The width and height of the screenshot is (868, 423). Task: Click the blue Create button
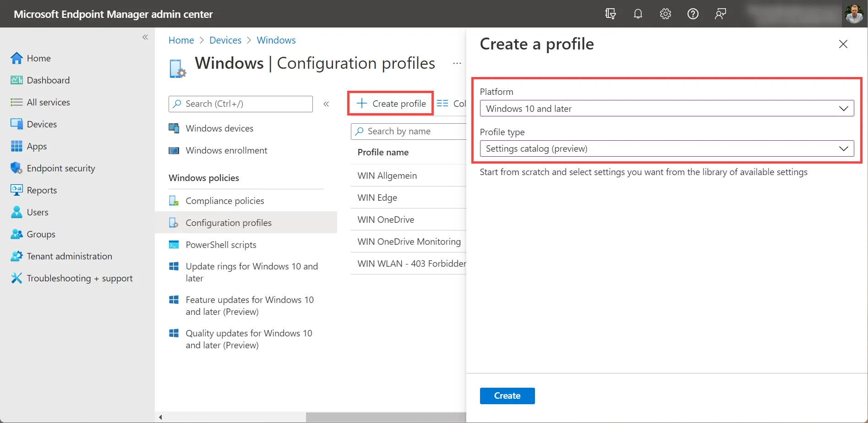click(507, 396)
